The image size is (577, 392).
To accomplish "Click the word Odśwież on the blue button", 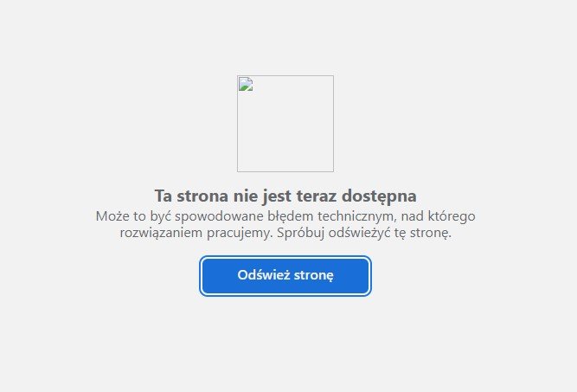I will [264, 275].
